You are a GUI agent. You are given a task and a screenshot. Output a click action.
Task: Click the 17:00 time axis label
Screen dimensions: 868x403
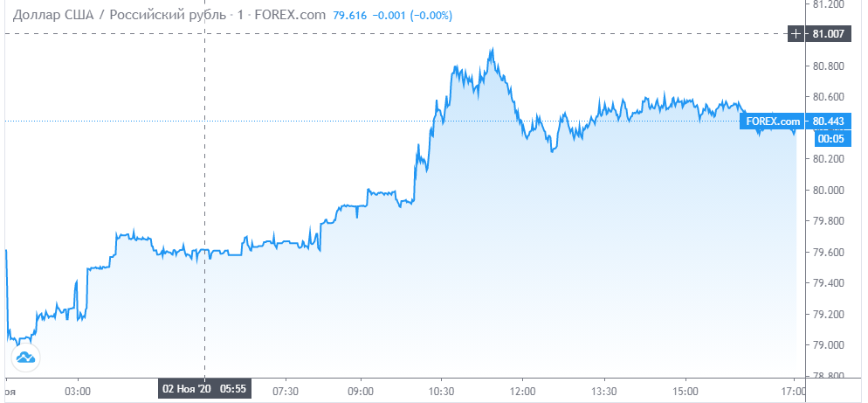point(794,390)
